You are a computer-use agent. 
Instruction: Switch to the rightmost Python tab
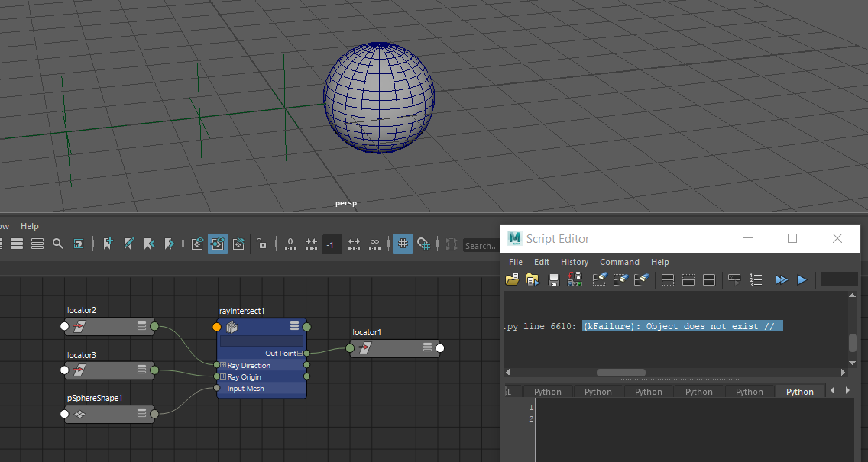coord(800,391)
